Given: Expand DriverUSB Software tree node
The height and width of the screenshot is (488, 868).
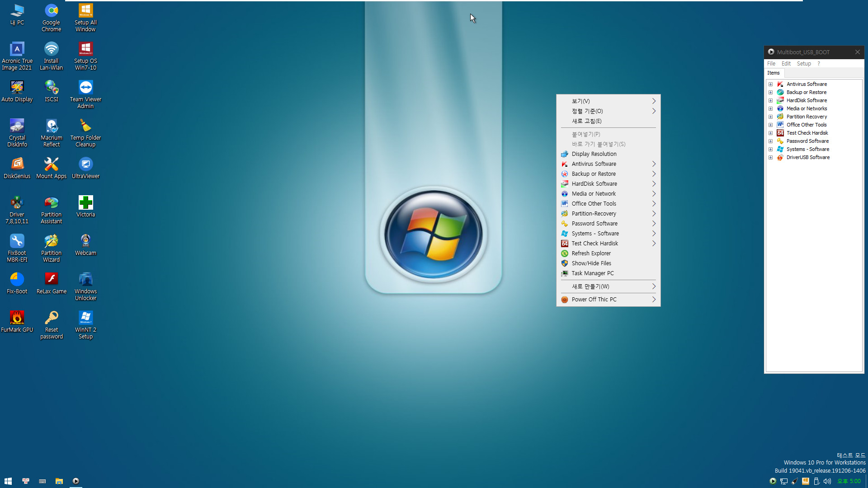Looking at the screenshot, I should [770, 157].
